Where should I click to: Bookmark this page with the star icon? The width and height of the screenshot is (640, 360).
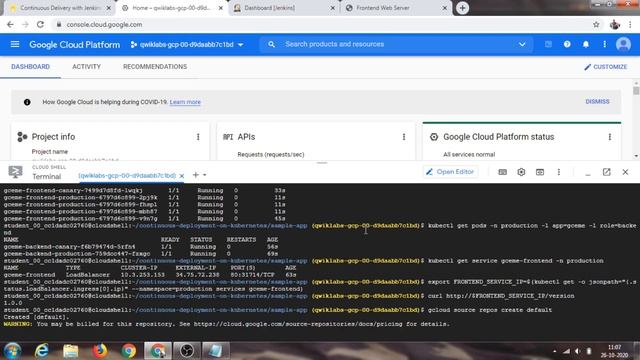click(596, 24)
